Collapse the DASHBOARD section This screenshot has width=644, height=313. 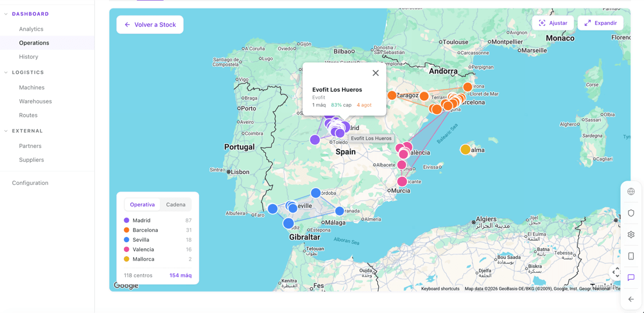(x=6, y=14)
